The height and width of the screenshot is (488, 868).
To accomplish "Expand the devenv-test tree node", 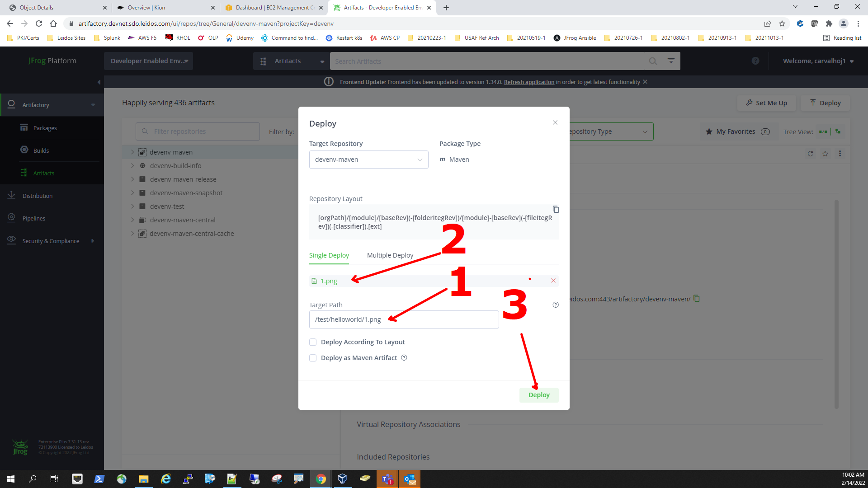I will (132, 206).
